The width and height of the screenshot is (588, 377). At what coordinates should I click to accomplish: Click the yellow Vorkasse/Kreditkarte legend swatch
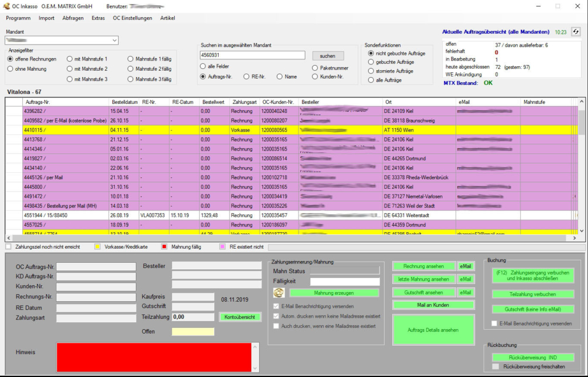tap(97, 247)
